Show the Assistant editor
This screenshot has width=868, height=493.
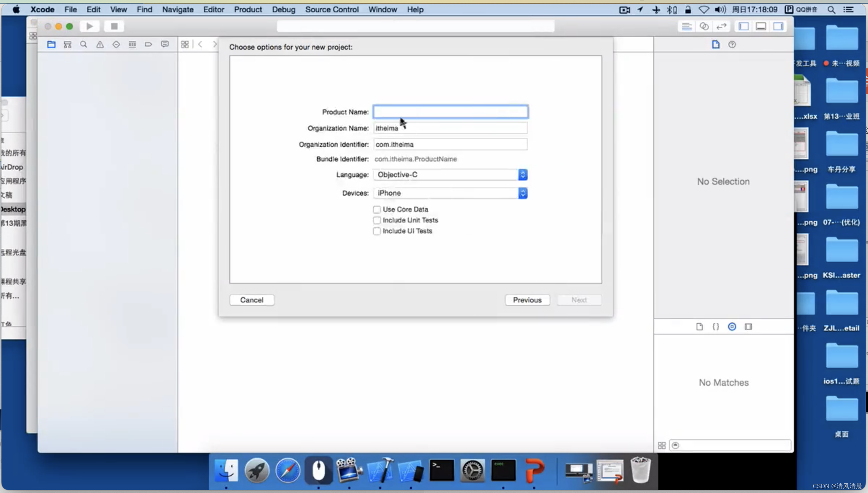click(x=704, y=26)
